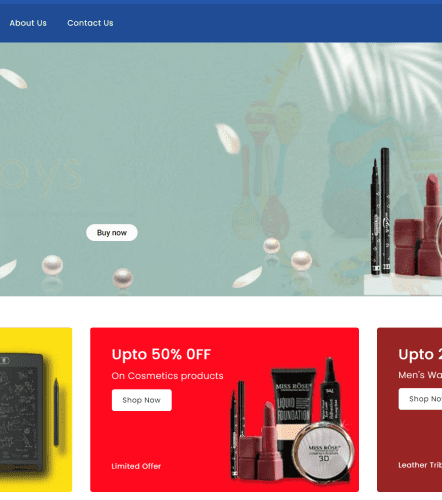The width and height of the screenshot is (442, 500).
Task: Click the Miss Rose 3D compact powder
Action: coord(323,452)
